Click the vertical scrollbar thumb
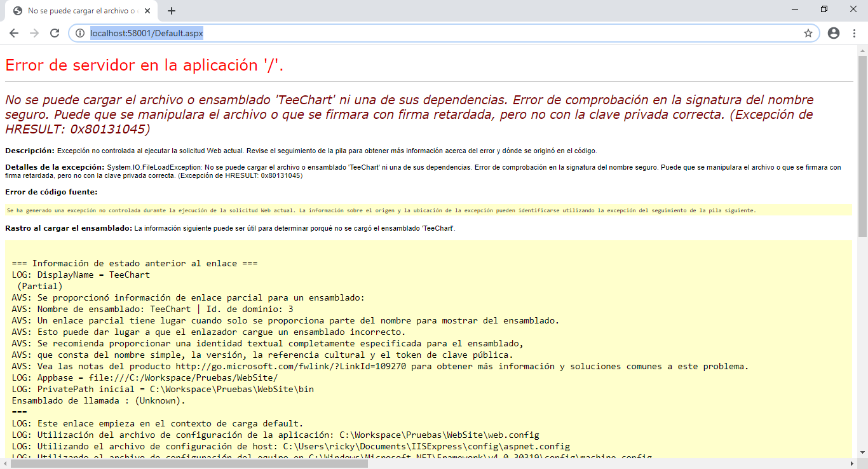 coord(862,146)
